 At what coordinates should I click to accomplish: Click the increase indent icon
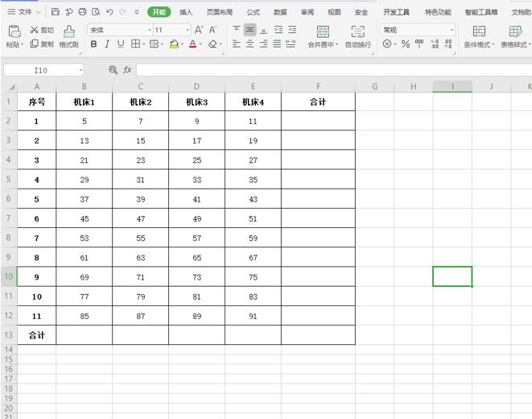click(292, 30)
